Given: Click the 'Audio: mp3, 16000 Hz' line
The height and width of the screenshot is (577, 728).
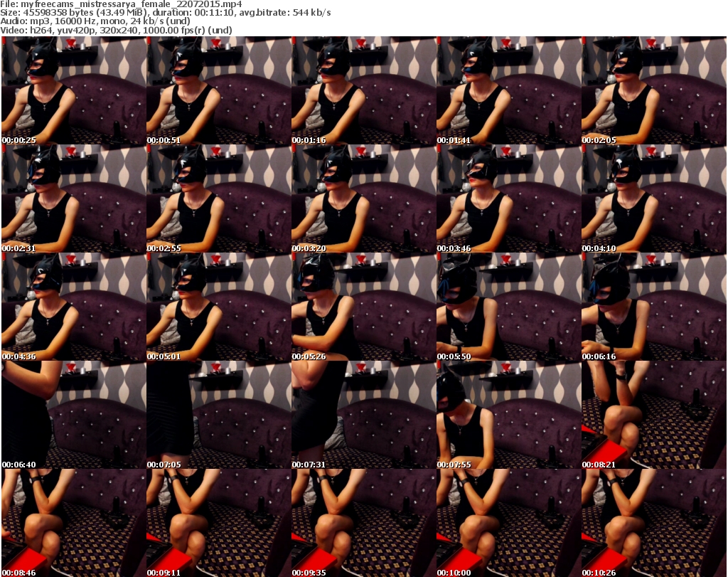Looking at the screenshot, I should 95,21.
